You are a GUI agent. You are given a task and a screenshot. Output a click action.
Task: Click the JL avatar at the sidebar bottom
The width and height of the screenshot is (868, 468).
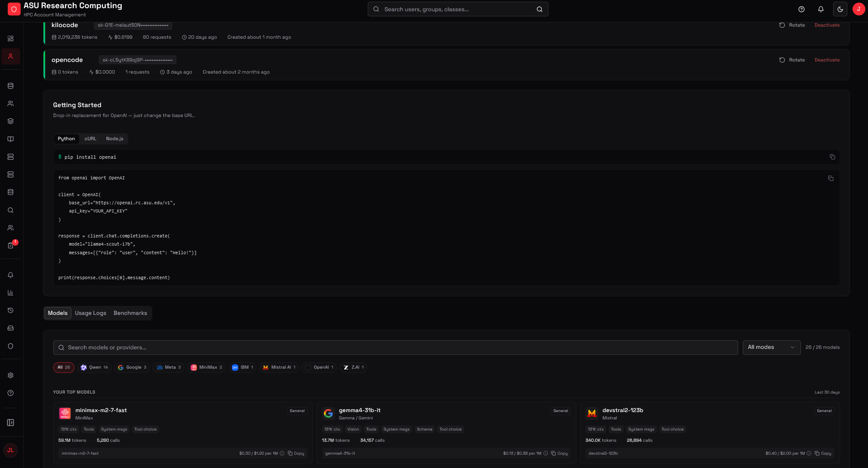point(11,450)
